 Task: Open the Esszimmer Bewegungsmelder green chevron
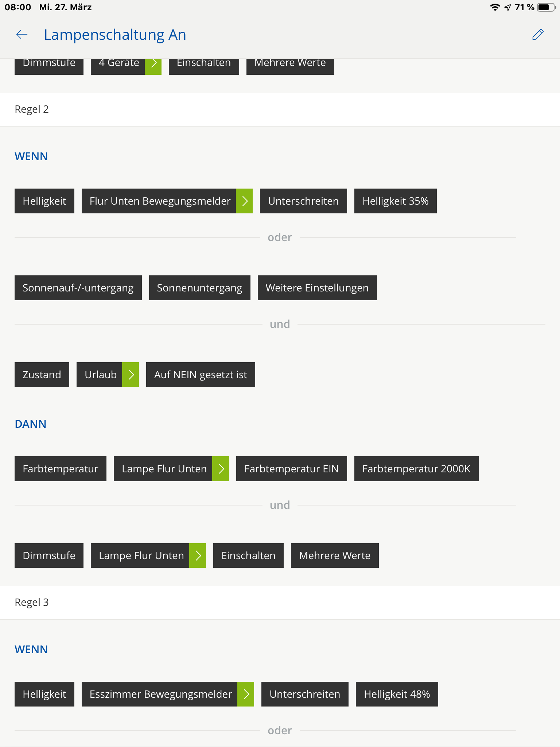[x=246, y=694]
